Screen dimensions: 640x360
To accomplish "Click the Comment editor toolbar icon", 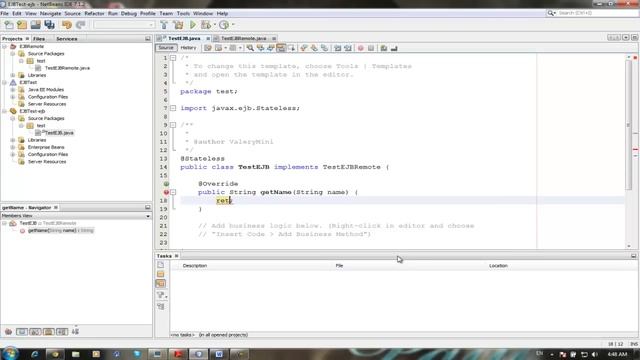I will tap(384, 48).
